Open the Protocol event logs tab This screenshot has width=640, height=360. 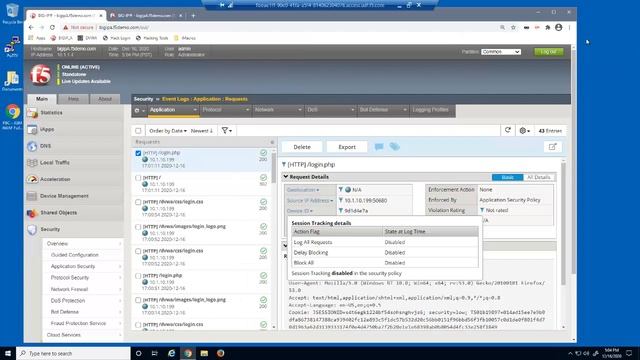coord(226,110)
